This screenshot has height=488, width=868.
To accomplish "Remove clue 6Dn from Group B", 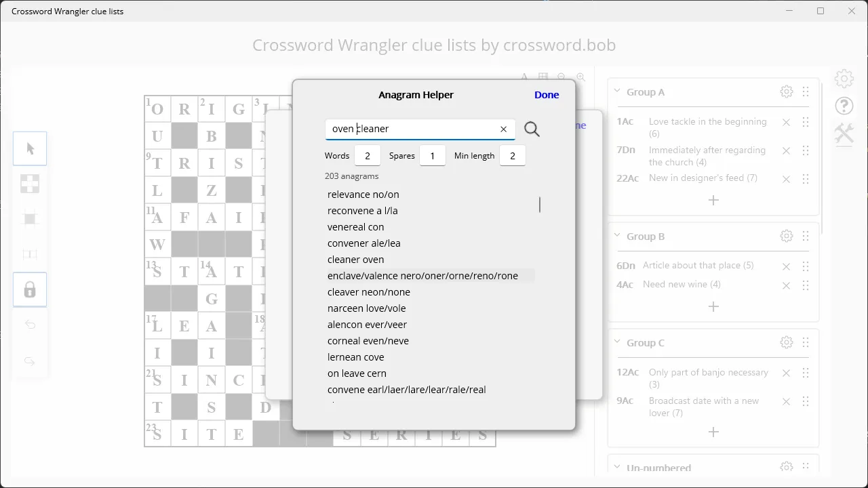I will (x=786, y=266).
